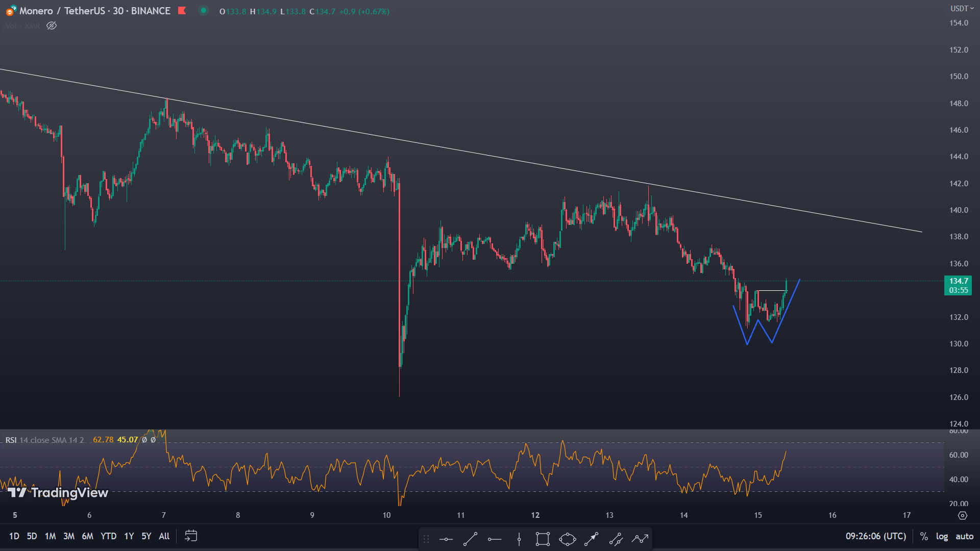
Task: Click the 154.0 price axis label
Action: [959, 23]
